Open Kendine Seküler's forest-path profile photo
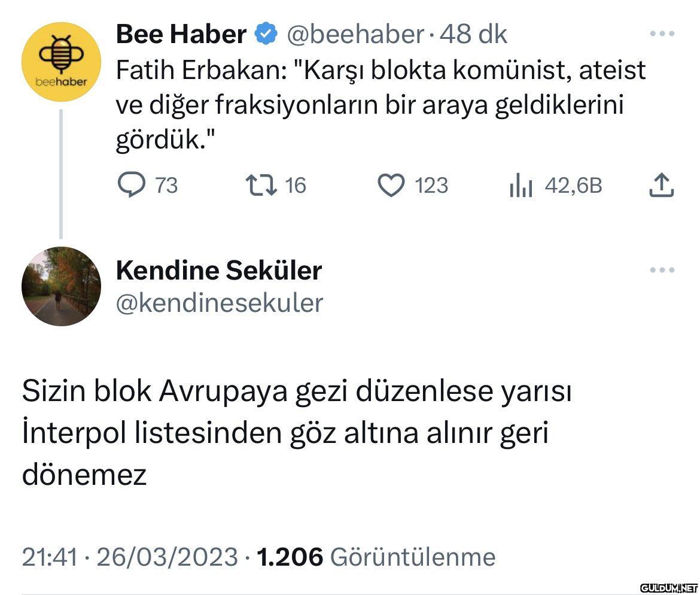 (61, 286)
